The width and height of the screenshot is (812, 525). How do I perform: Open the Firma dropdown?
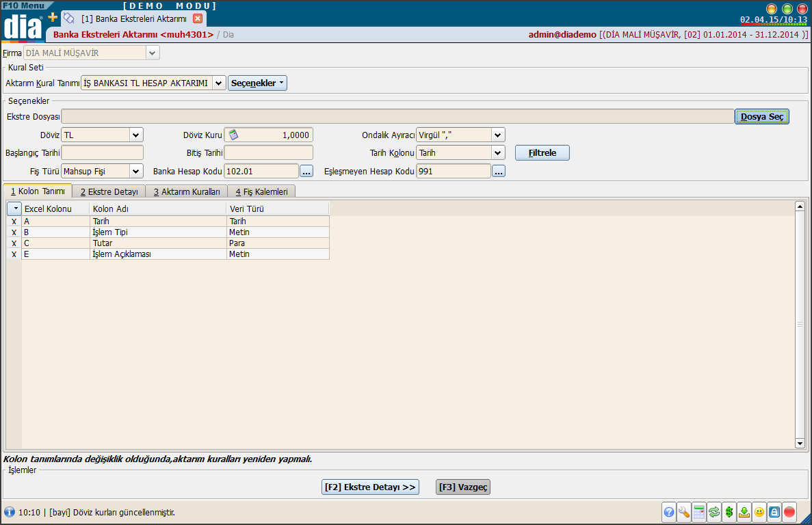[153, 53]
